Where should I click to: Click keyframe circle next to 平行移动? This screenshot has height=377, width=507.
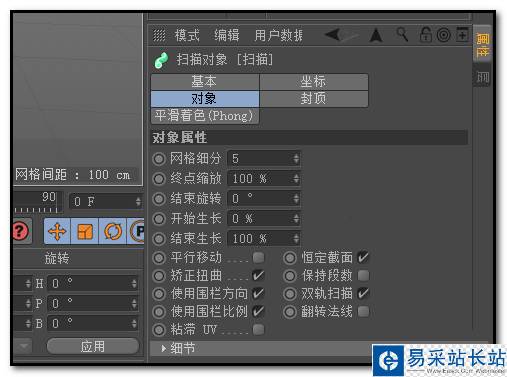[159, 258]
